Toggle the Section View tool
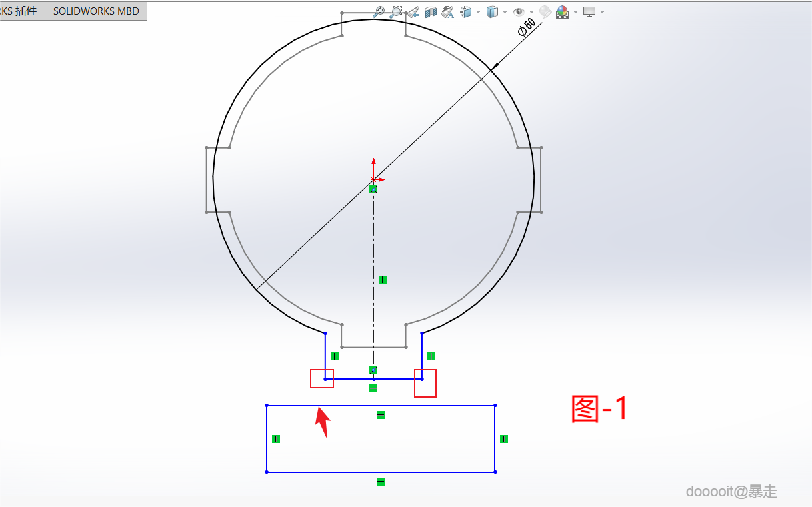812x507 pixels. (x=431, y=11)
